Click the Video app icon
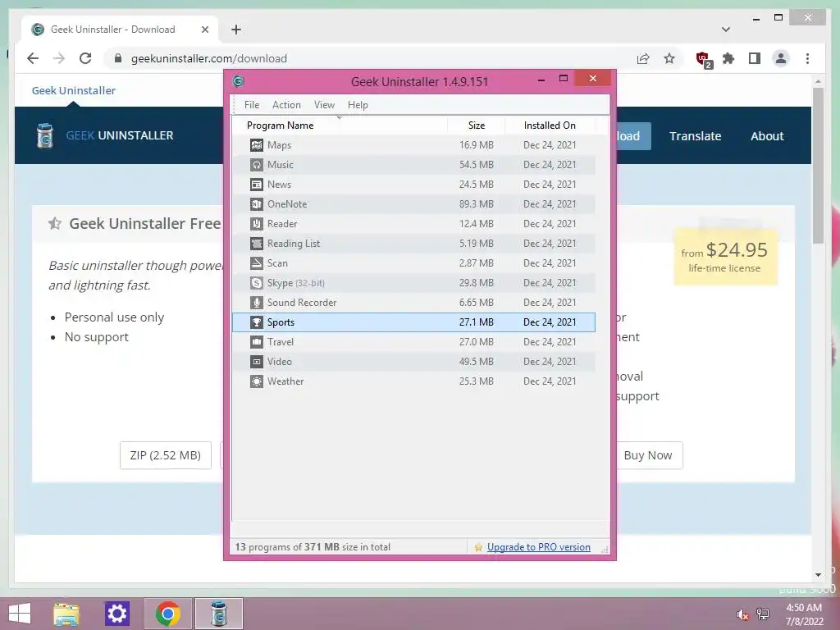The image size is (840, 630). [257, 362]
